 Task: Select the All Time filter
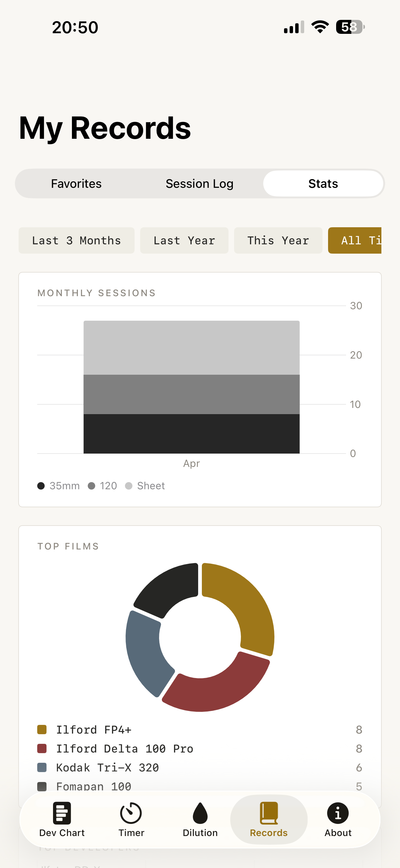coord(355,241)
